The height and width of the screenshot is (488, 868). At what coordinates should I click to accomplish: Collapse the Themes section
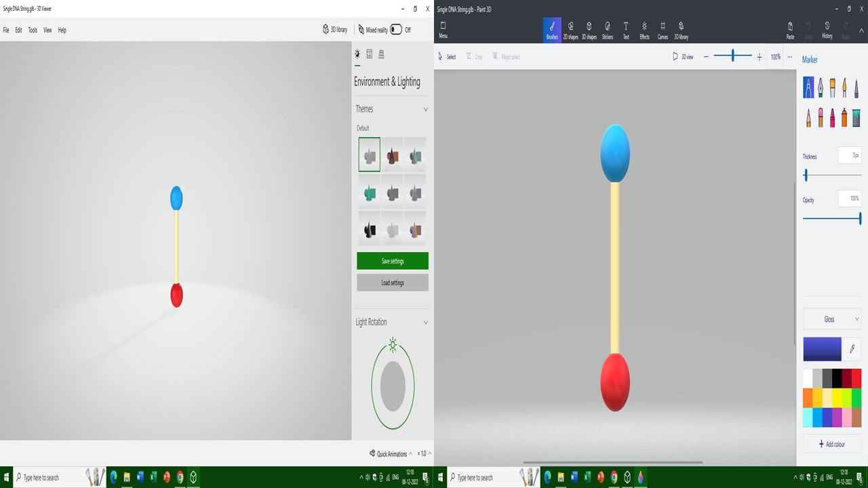point(426,109)
